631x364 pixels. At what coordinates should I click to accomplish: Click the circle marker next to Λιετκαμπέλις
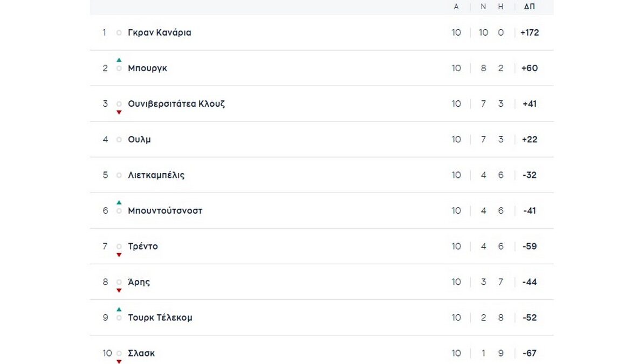[x=119, y=175]
